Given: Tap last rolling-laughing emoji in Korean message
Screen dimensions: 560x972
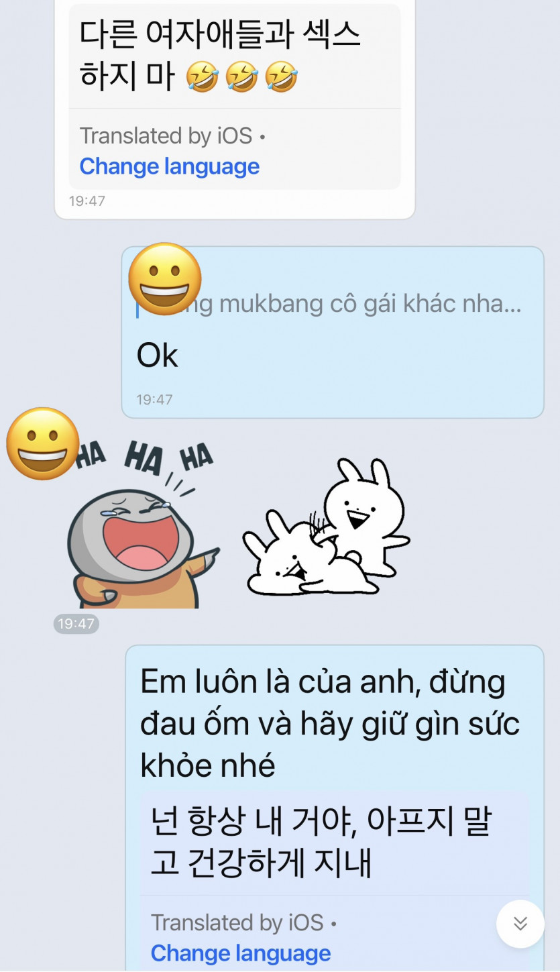Looking at the screenshot, I should pos(282,76).
